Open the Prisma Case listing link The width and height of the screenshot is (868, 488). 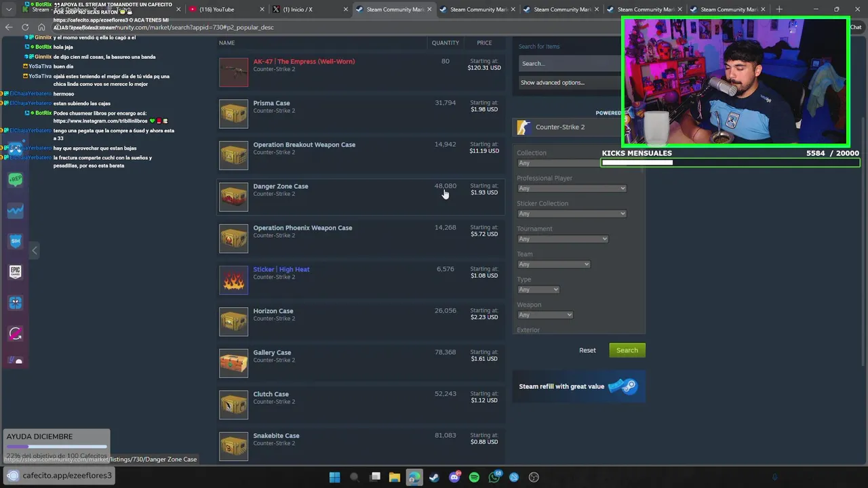(x=271, y=103)
